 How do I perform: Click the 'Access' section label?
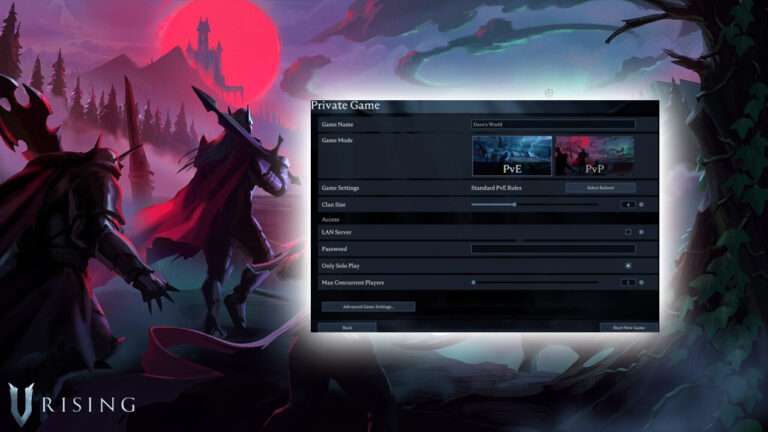point(331,219)
